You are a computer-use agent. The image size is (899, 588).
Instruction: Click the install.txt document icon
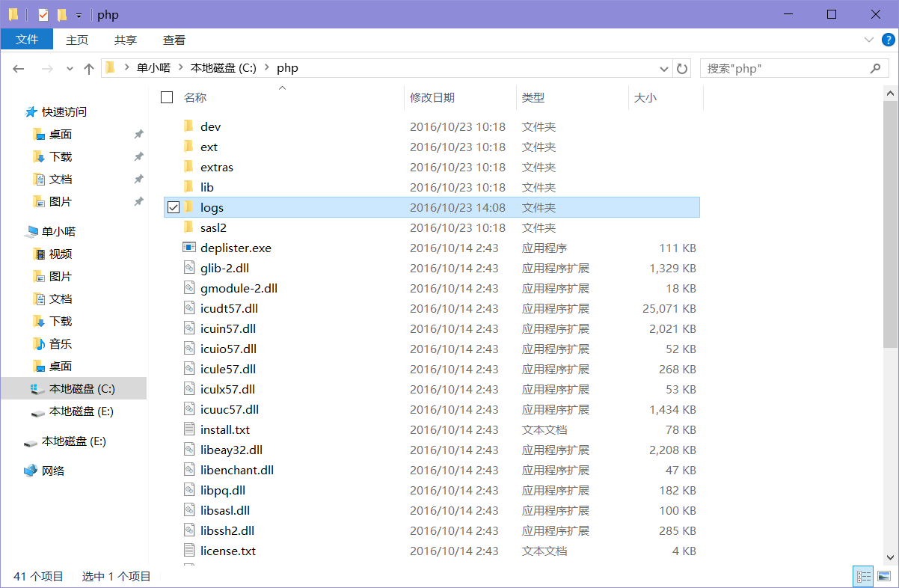tap(188, 429)
